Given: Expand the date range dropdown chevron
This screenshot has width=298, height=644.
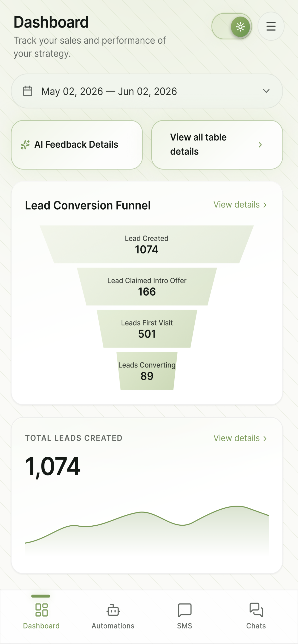Looking at the screenshot, I should [266, 91].
